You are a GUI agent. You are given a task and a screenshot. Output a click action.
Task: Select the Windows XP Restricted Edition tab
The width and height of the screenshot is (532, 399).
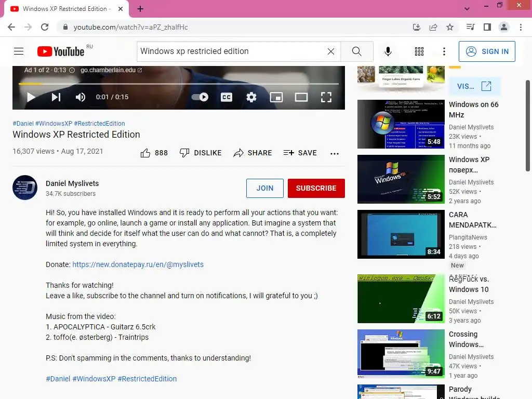pos(66,9)
